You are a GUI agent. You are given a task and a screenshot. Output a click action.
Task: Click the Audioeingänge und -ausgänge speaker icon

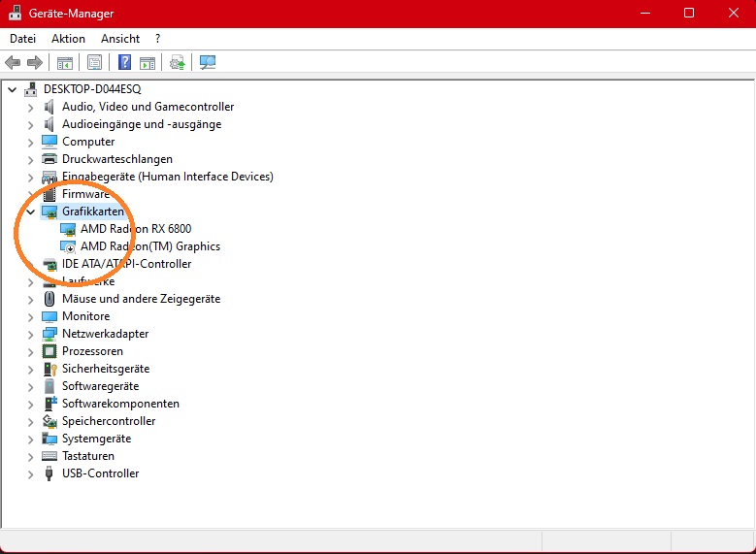(x=49, y=124)
